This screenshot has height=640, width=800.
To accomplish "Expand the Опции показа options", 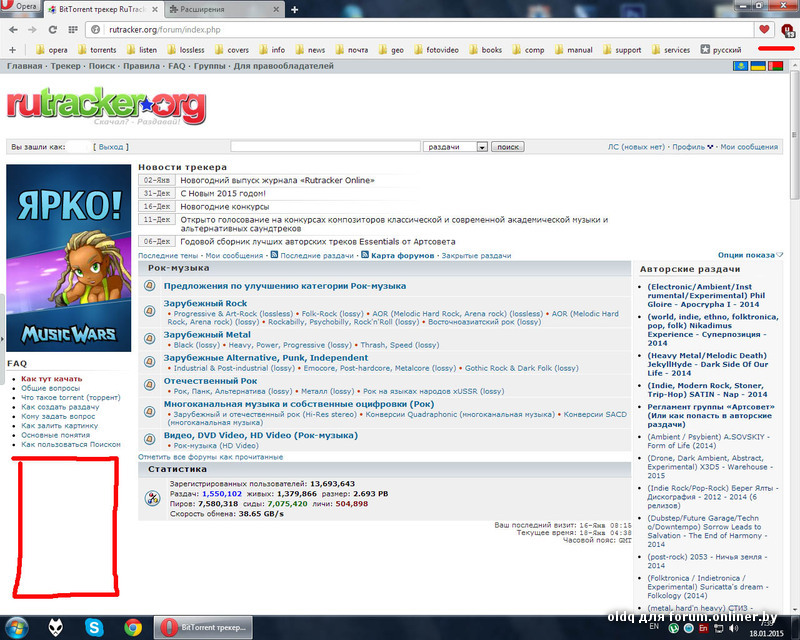I will point(750,255).
